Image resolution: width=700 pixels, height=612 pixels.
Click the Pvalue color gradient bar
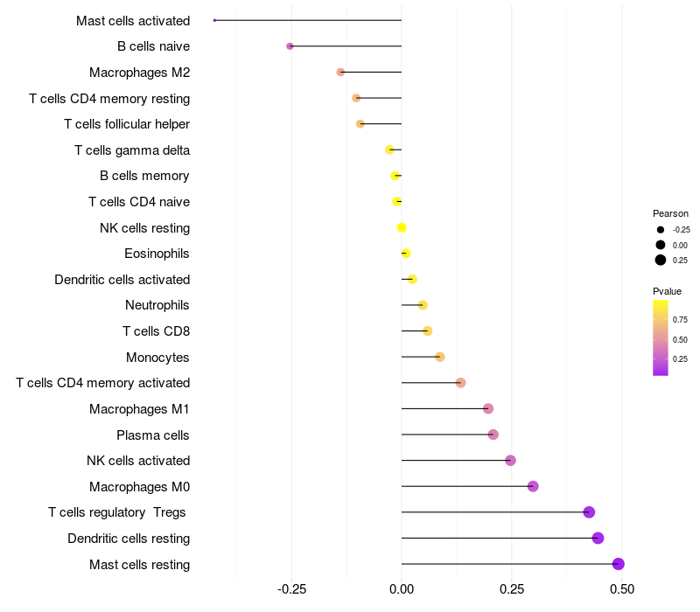(x=661, y=337)
